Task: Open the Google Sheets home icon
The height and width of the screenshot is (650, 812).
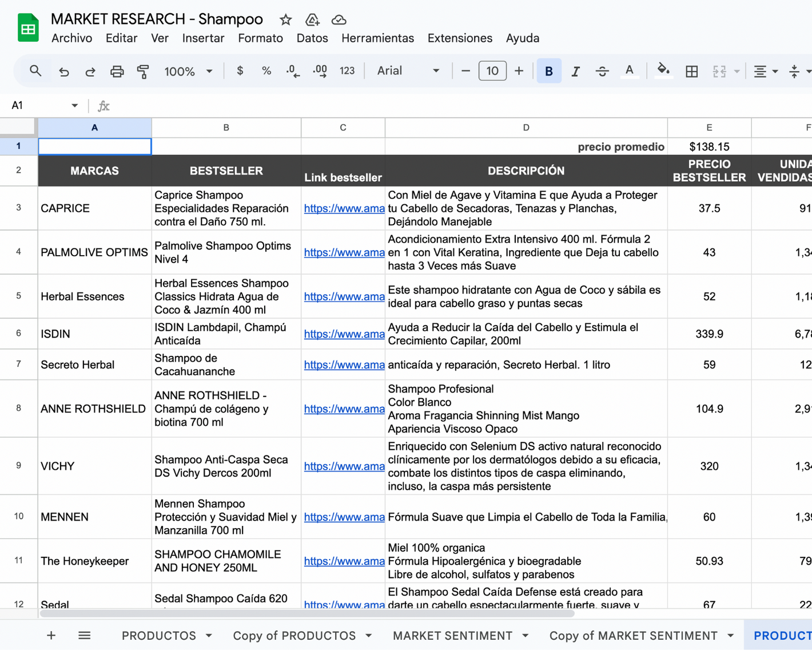Action: pyautogui.click(x=28, y=27)
